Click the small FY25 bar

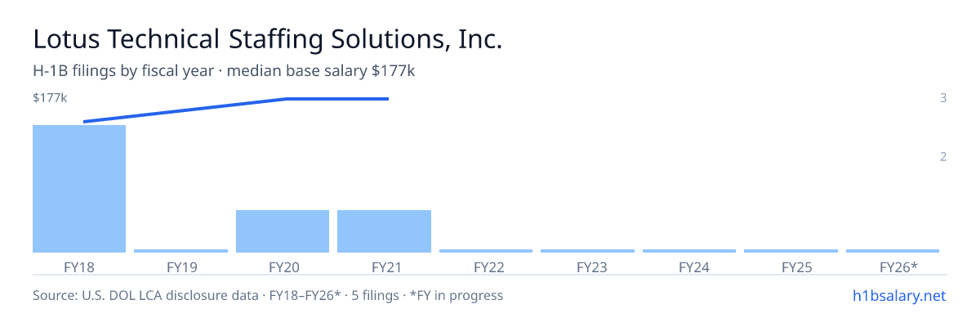coord(791,251)
